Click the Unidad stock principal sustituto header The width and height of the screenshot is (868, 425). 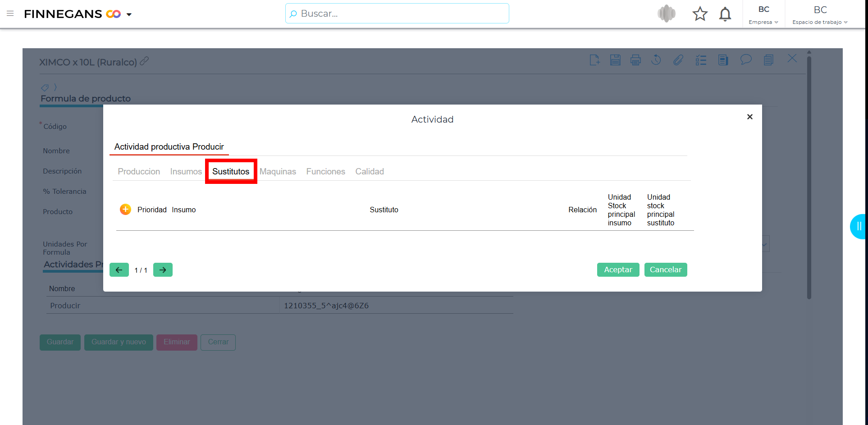coord(661,210)
